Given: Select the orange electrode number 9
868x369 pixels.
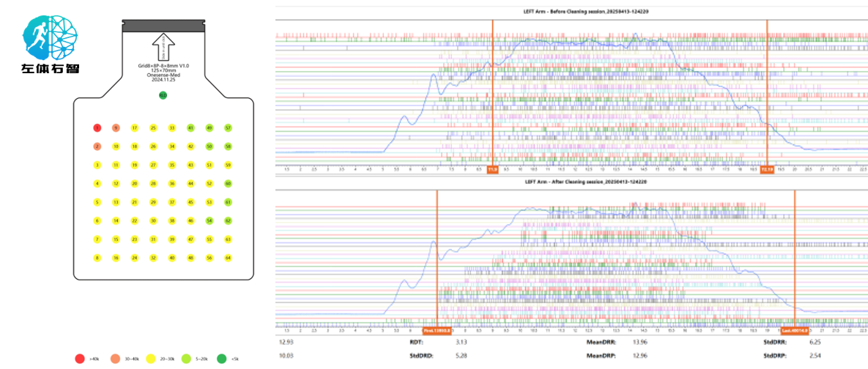Looking at the screenshot, I should (x=116, y=128).
